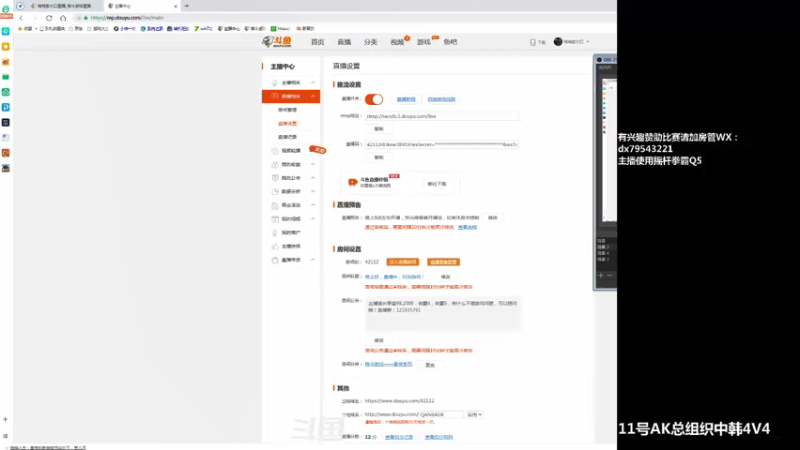
Task: Expand the sidebar section with document icon
Action: click(x=313, y=178)
